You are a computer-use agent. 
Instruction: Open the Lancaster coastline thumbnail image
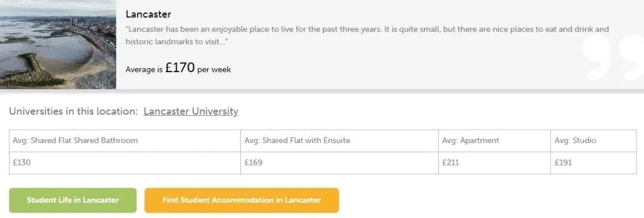(x=58, y=44)
